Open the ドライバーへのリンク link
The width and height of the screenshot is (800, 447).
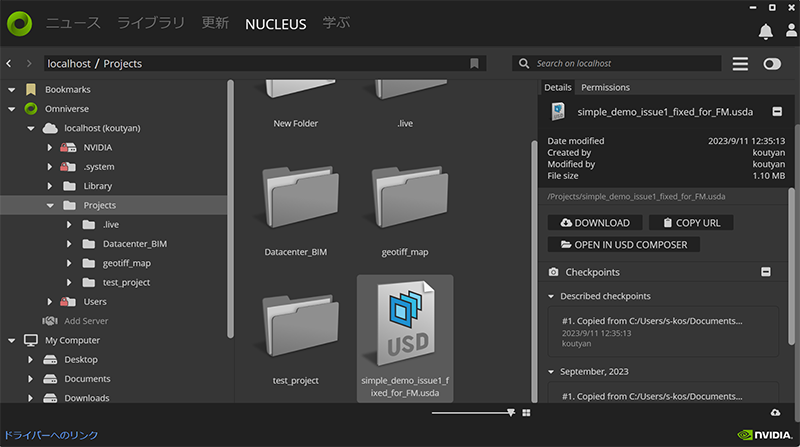51,435
